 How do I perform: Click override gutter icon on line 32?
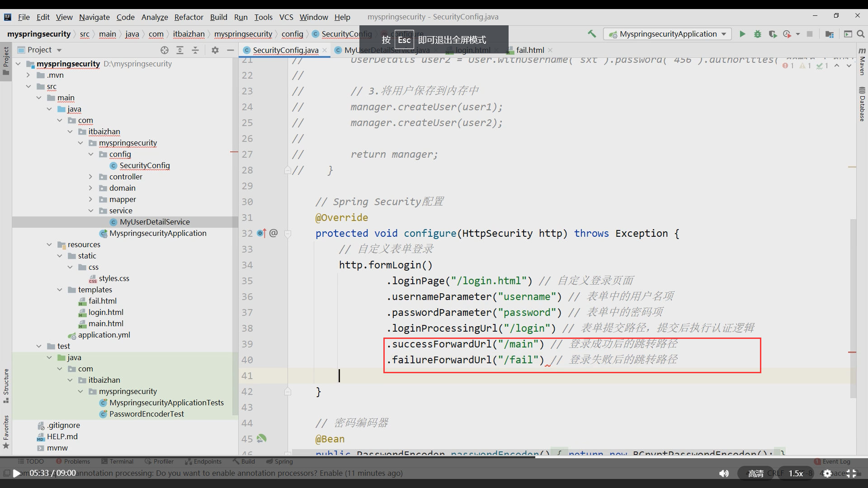pos(261,233)
